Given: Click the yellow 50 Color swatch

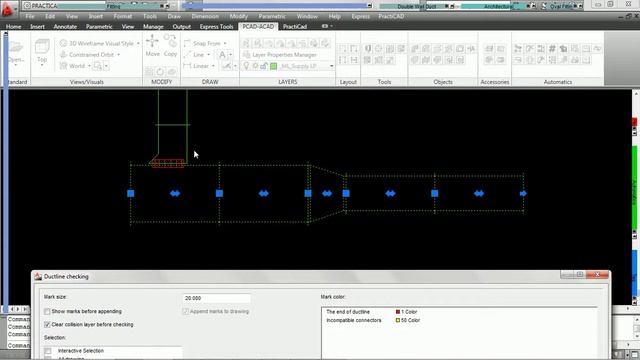Looking at the screenshot, I should (x=398, y=320).
